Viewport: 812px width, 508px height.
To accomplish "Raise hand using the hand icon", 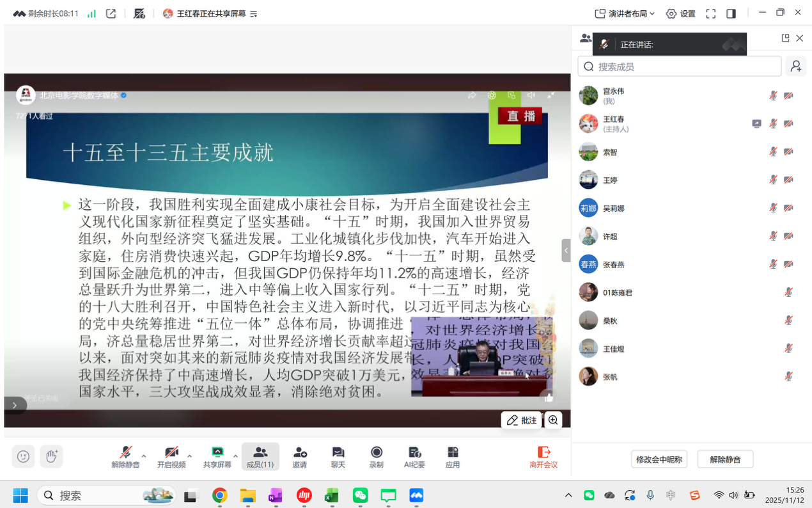I will (52, 456).
